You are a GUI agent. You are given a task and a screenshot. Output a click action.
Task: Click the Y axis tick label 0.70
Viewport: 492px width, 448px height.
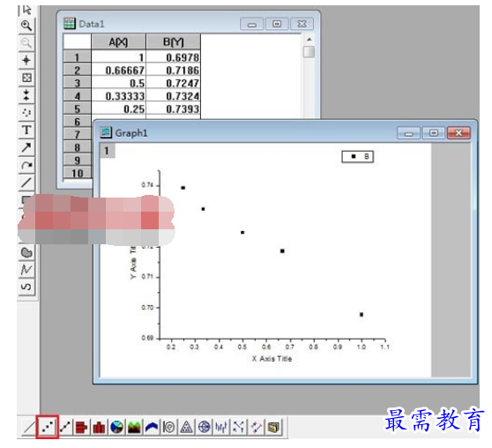click(147, 308)
